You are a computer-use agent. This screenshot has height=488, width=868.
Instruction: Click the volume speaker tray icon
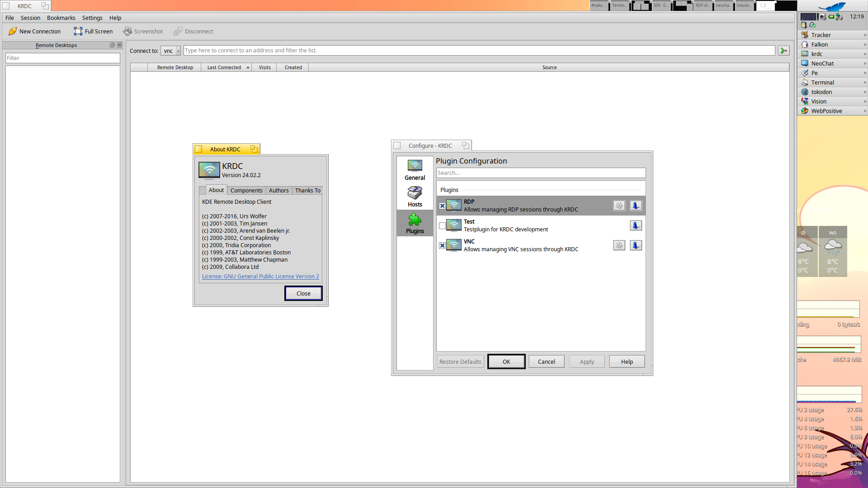(x=823, y=17)
